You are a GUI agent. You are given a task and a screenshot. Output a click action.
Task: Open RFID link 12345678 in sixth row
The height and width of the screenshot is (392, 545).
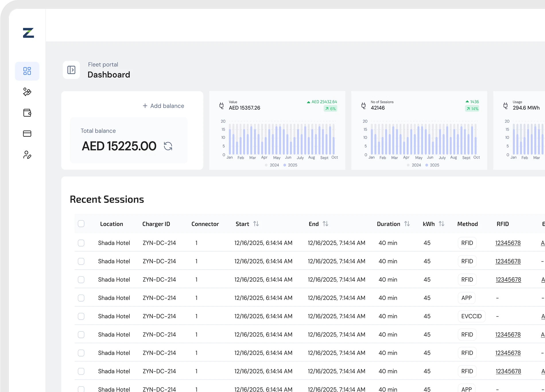point(508,335)
